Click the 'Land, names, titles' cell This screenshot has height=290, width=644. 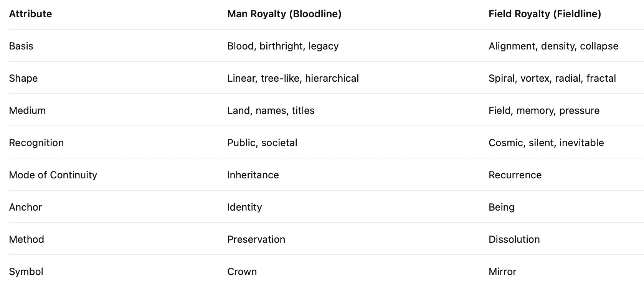(x=271, y=110)
